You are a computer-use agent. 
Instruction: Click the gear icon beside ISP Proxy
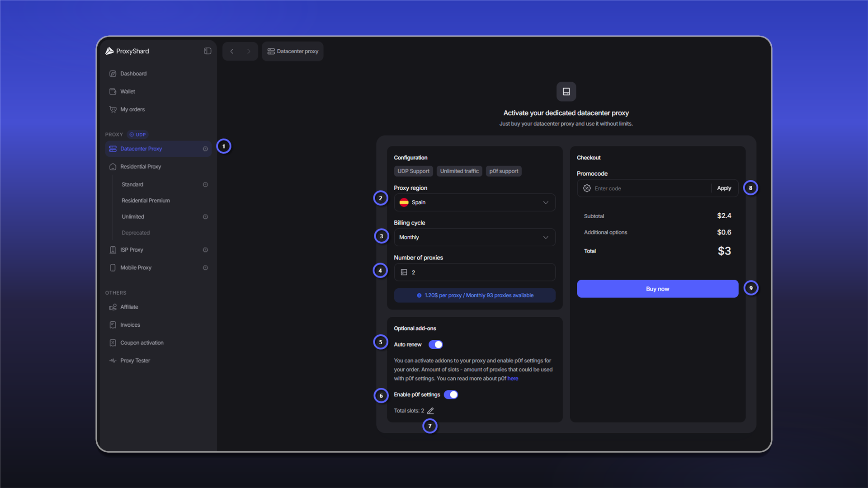pyautogui.click(x=205, y=250)
